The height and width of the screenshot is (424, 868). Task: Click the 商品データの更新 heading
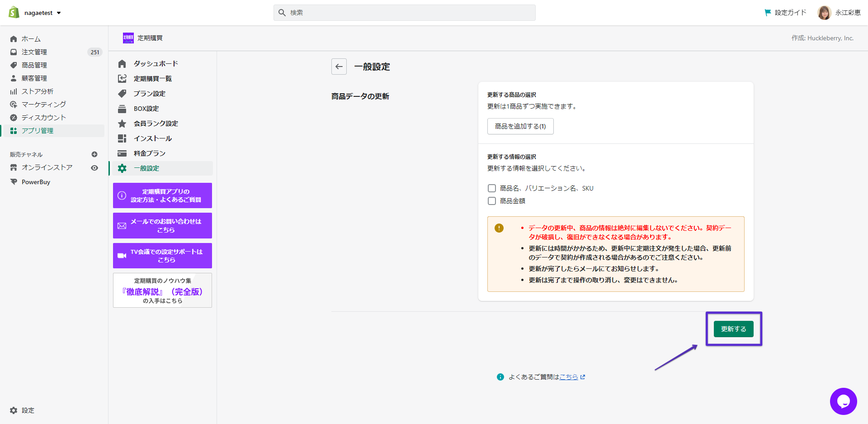click(x=360, y=96)
